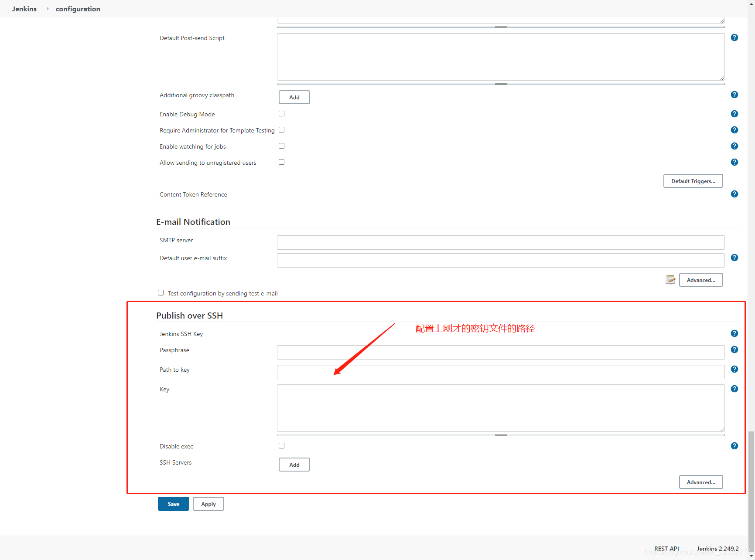The image size is (755, 560).
Task: Add an SSH Server
Action: (294, 465)
